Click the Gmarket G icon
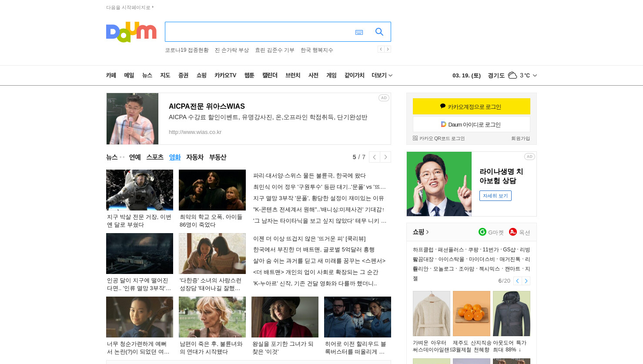The height and width of the screenshot is (364, 643). tap(482, 232)
